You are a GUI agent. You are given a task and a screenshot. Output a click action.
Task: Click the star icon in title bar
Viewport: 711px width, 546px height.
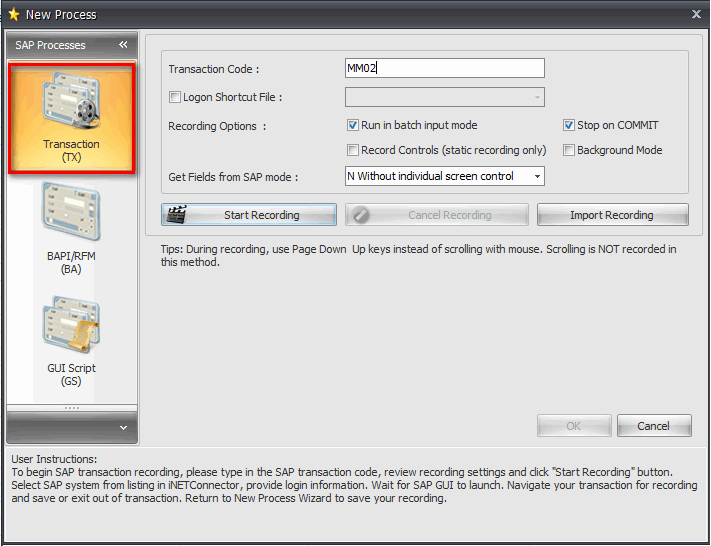click(13, 14)
